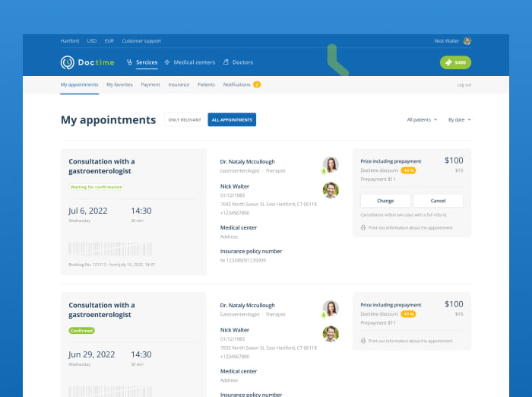
Task: Click the Nick Walter username in top bar
Action: [x=447, y=41]
